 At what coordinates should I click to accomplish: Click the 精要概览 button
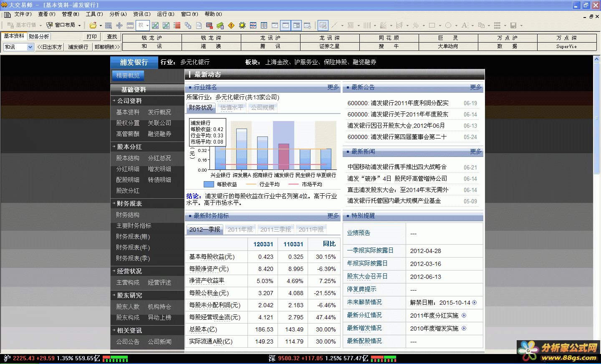128,76
